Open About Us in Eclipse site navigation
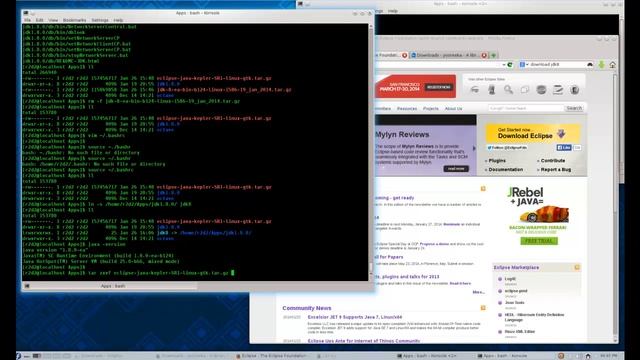640x360 pixels. click(453, 109)
